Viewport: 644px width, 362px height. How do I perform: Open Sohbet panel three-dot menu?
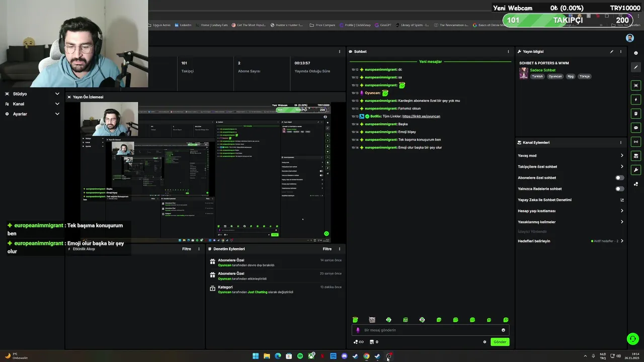pos(508,51)
